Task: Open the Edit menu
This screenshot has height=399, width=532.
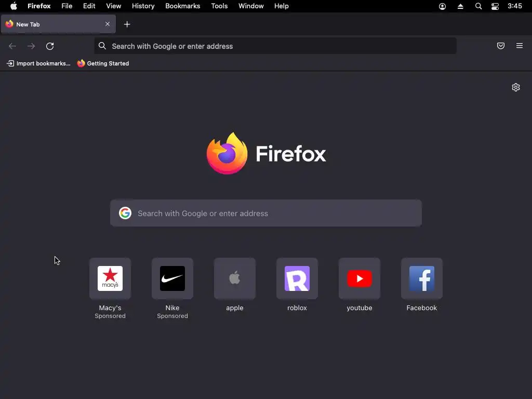Action: [x=89, y=6]
